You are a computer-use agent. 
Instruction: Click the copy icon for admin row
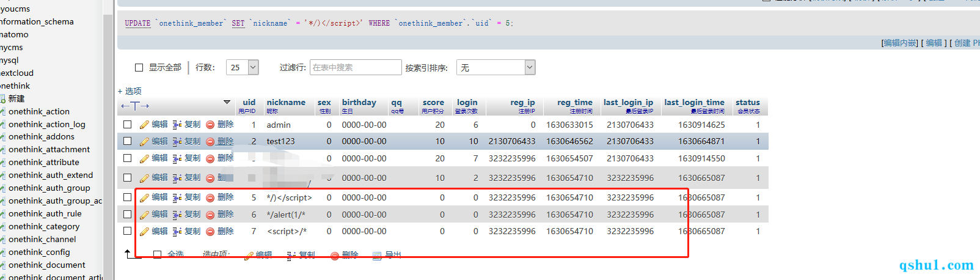coord(177,125)
